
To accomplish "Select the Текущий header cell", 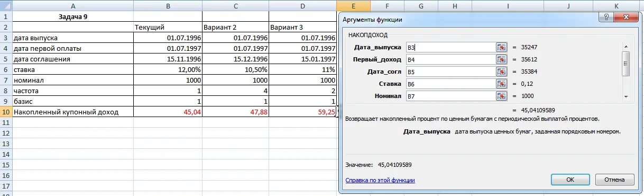I will pyautogui.click(x=168, y=27).
